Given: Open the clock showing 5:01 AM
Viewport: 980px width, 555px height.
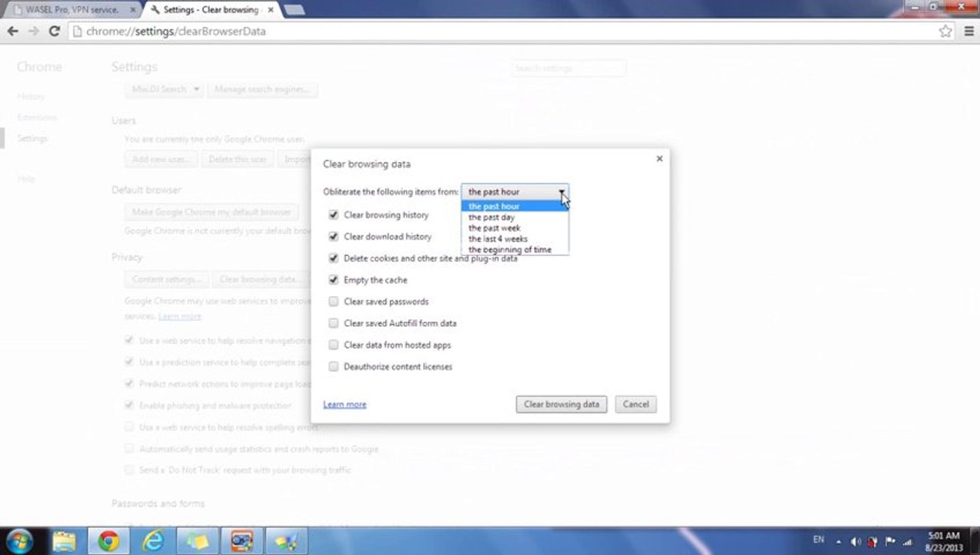Looking at the screenshot, I should point(944,541).
